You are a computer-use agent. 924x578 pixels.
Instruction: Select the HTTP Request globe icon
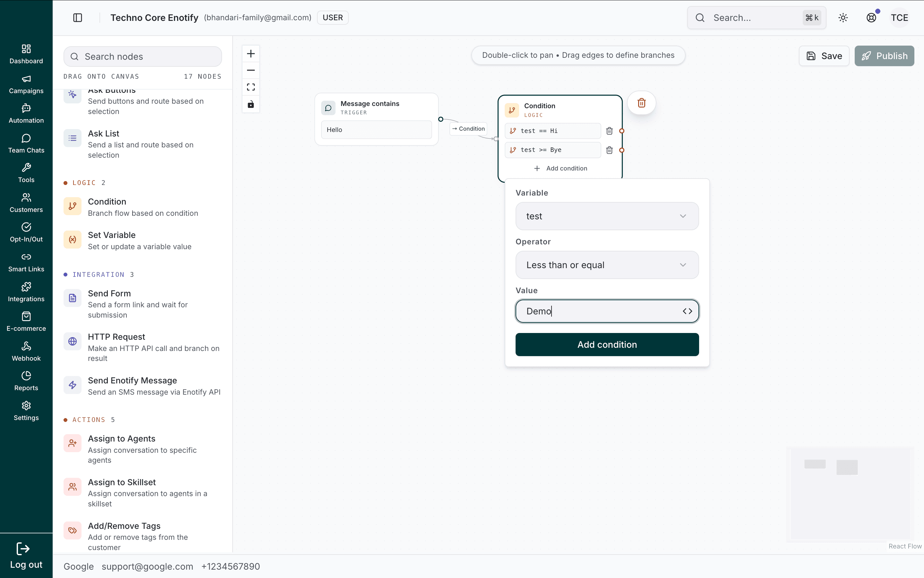[73, 341]
